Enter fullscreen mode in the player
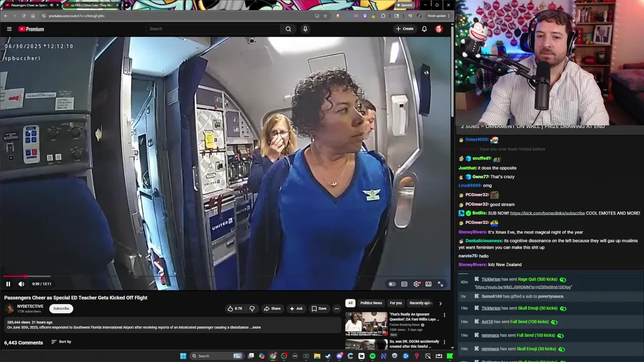This screenshot has width=644, height=362. click(x=440, y=284)
